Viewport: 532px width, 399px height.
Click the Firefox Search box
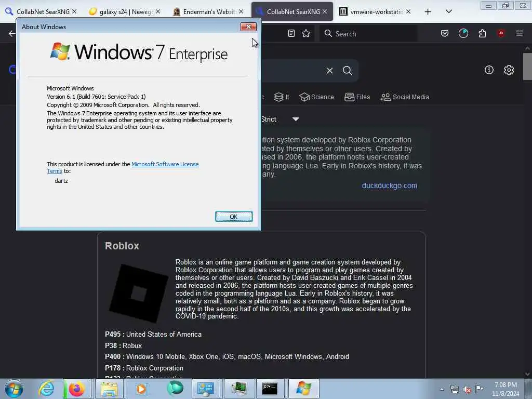point(368,34)
